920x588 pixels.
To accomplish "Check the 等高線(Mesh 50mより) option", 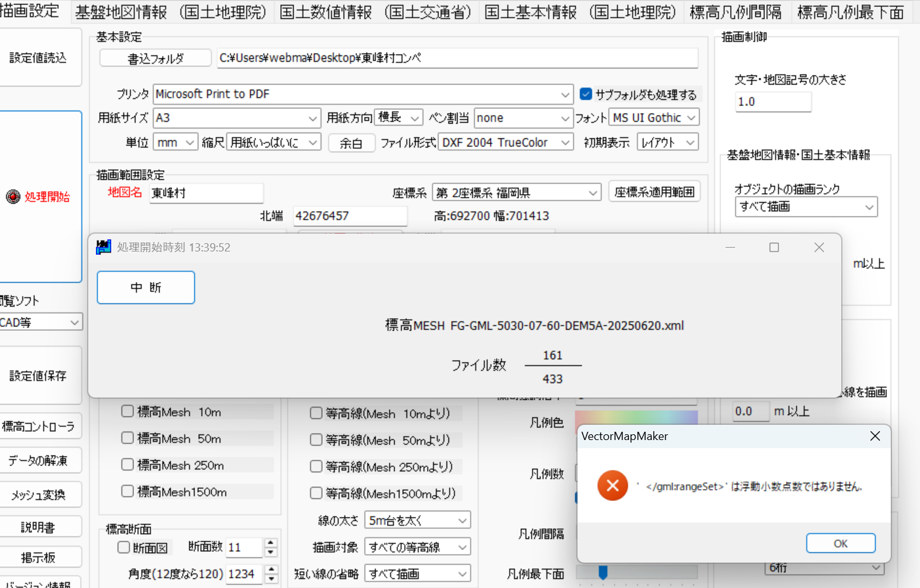I will pyautogui.click(x=316, y=439).
